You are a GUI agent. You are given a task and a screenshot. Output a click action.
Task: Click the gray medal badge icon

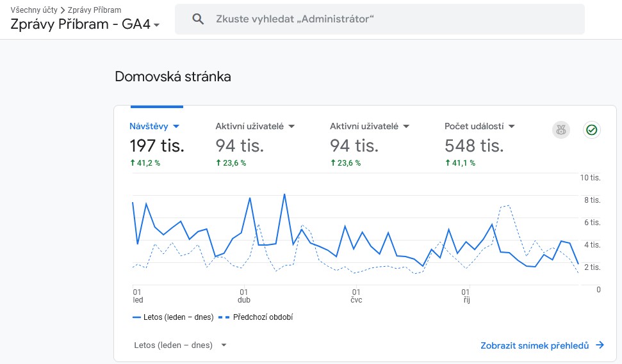coord(561,130)
